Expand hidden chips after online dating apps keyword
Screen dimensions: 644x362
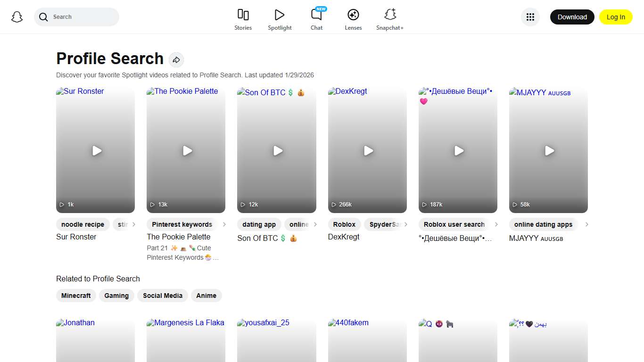[587, 224]
